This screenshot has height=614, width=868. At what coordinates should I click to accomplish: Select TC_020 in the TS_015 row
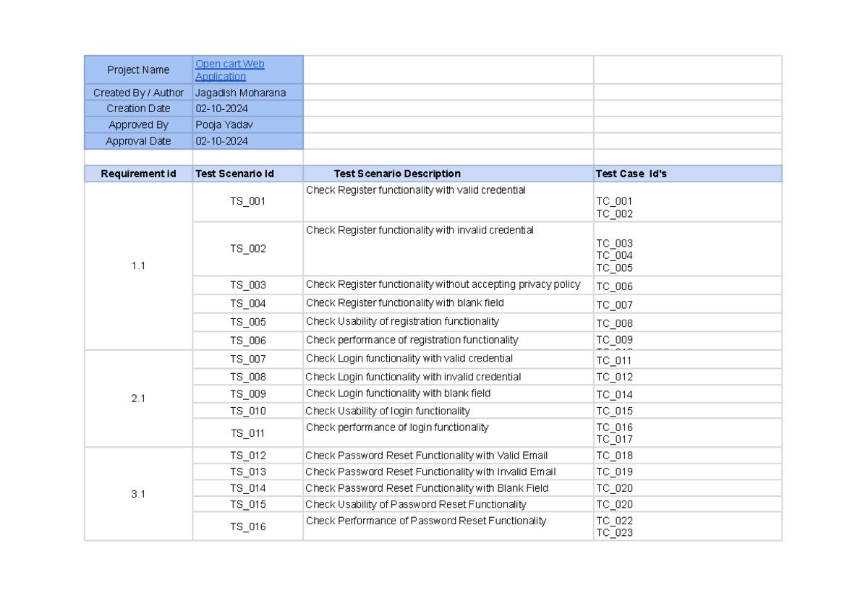click(614, 505)
